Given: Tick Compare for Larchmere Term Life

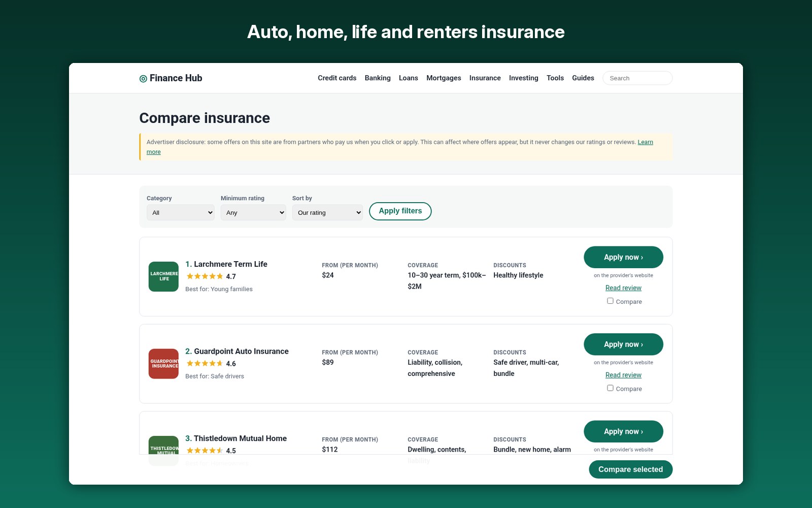Looking at the screenshot, I should pos(610,301).
